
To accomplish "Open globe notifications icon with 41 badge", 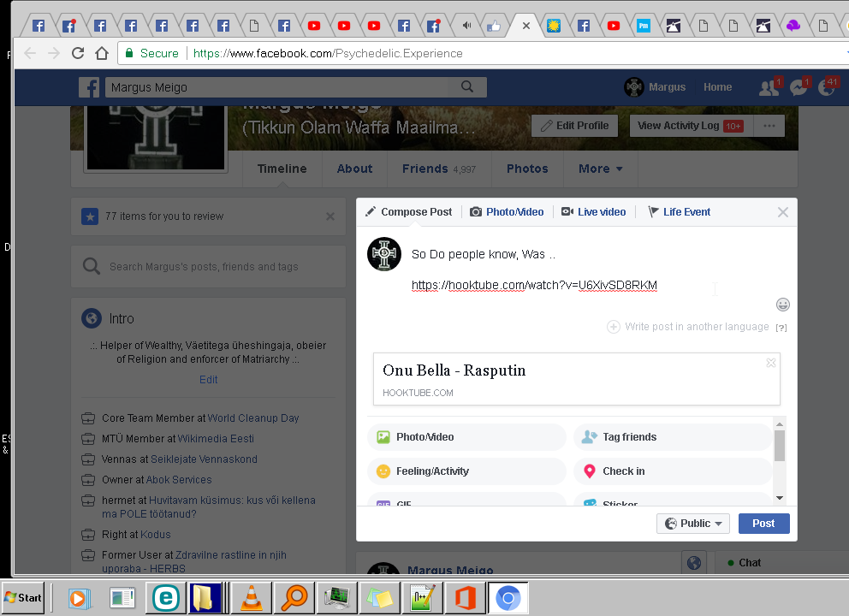I will point(828,87).
